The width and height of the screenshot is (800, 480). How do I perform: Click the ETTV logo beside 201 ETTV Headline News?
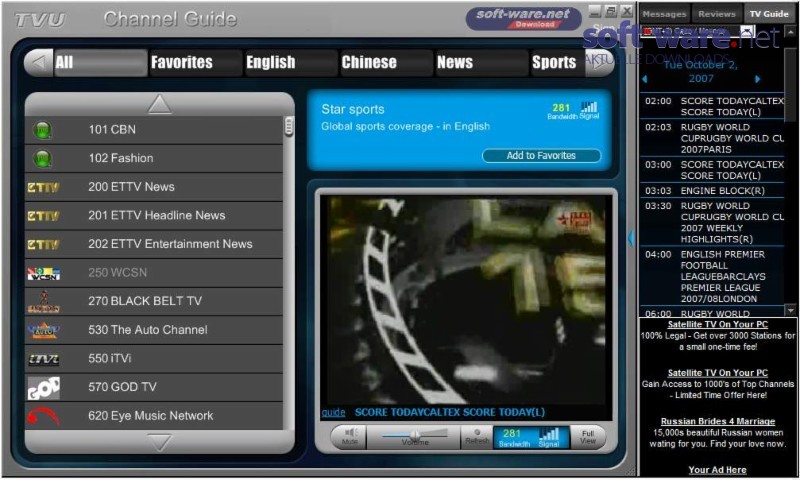pyautogui.click(x=43, y=216)
